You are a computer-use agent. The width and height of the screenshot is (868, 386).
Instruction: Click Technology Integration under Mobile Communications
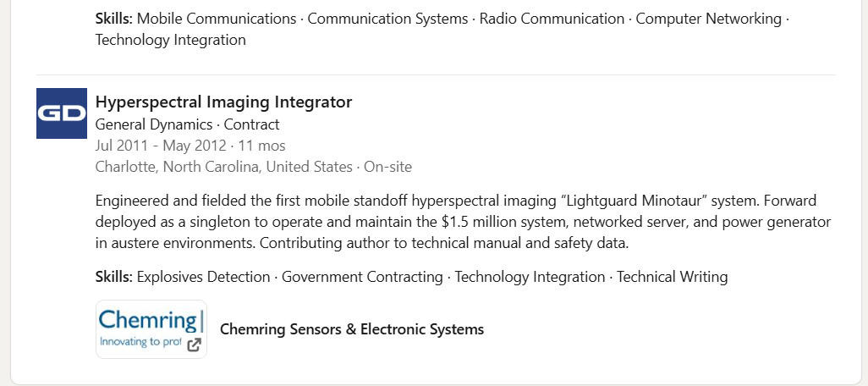click(171, 40)
